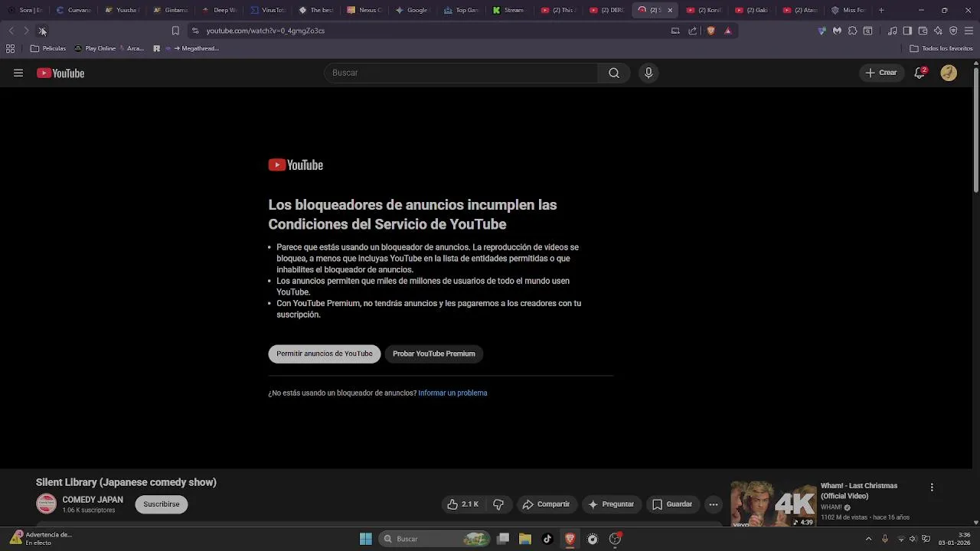
Task: Open File Explorer from the taskbar
Action: point(525,539)
